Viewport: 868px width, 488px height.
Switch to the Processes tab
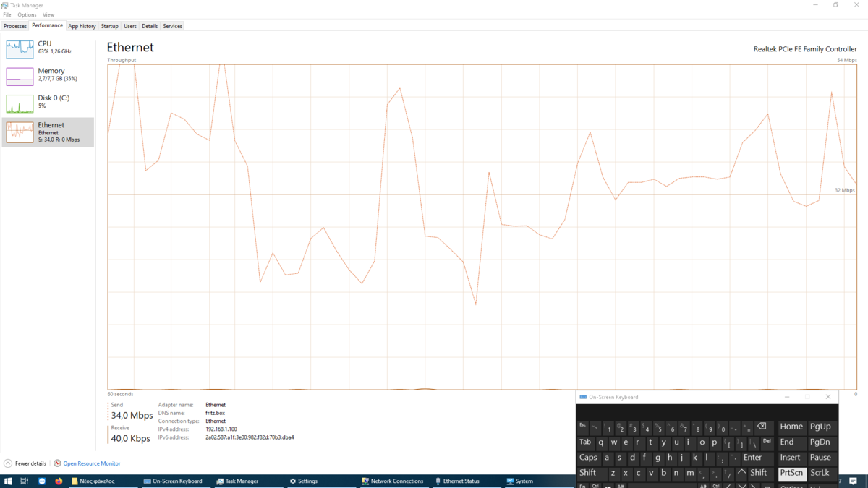15,25
